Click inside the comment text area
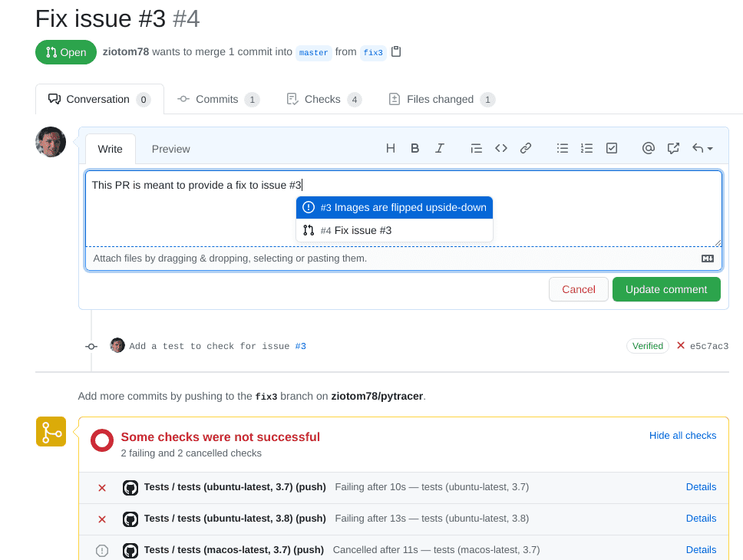This screenshot has width=743, height=560. [404, 209]
